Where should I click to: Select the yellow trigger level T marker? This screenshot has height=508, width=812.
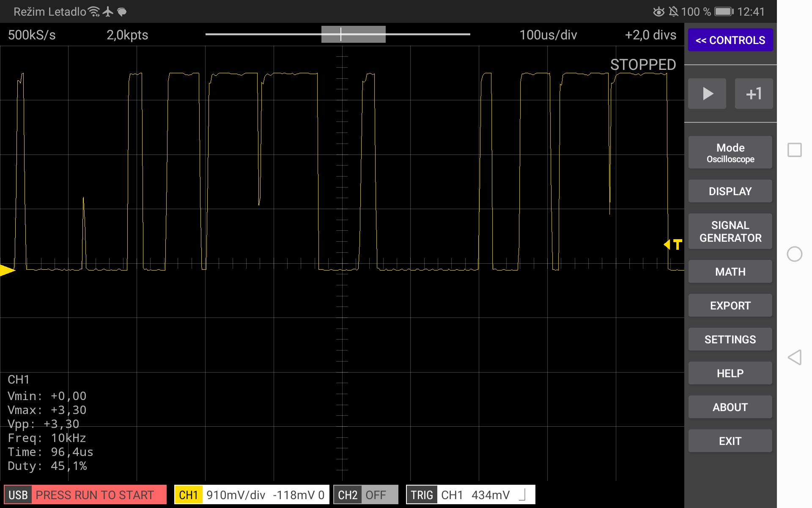[x=673, y=244]
